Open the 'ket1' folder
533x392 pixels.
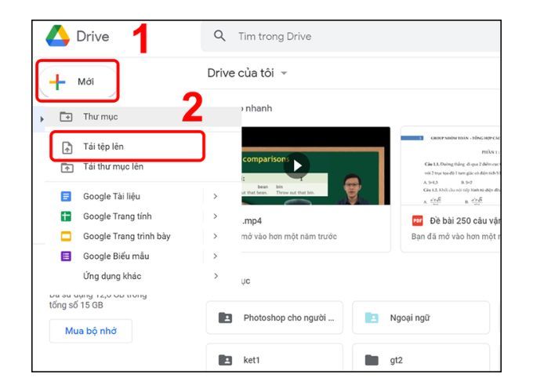click(274, 358)
